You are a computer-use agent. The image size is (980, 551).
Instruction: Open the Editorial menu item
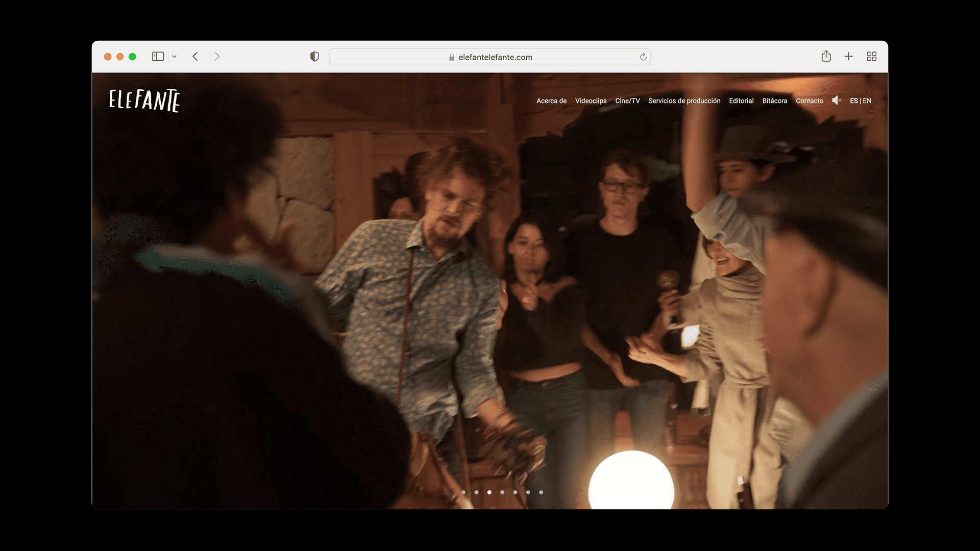coord(741,101)
